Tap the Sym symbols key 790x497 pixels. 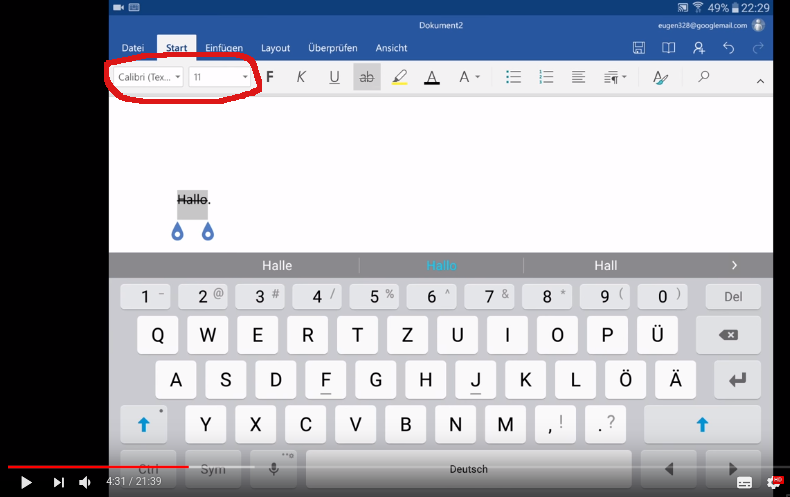pos(213,469)
